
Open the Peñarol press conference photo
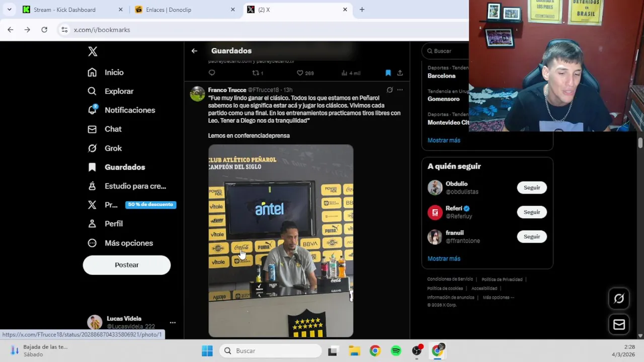tap(281, 241)
